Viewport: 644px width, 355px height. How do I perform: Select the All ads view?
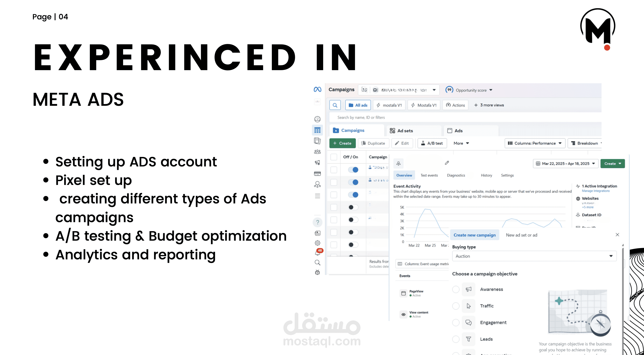pos(358,105)
